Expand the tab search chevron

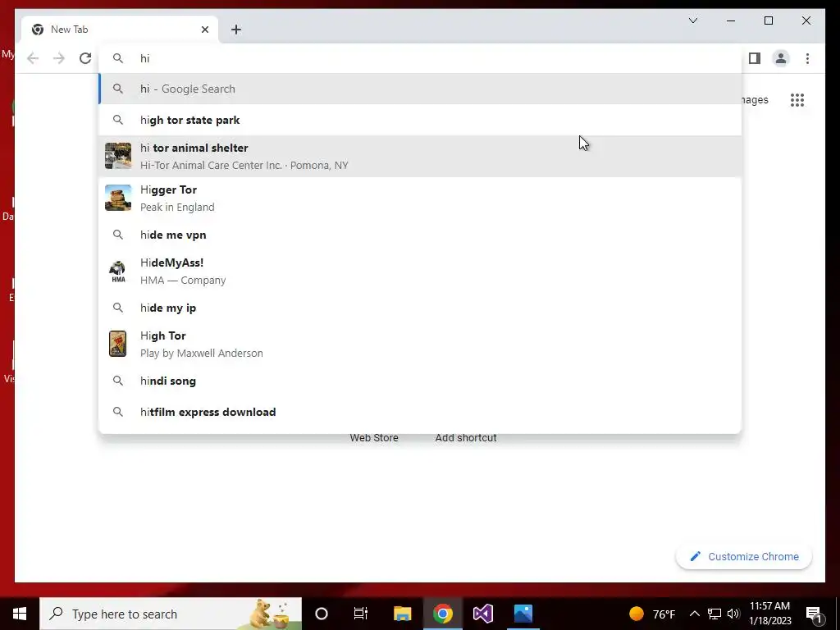692,21
